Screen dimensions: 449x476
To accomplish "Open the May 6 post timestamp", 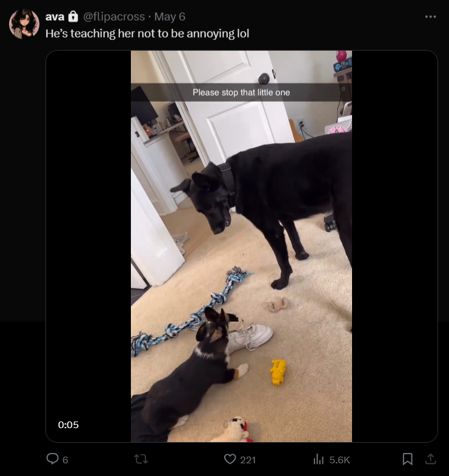I will (170, 16).
